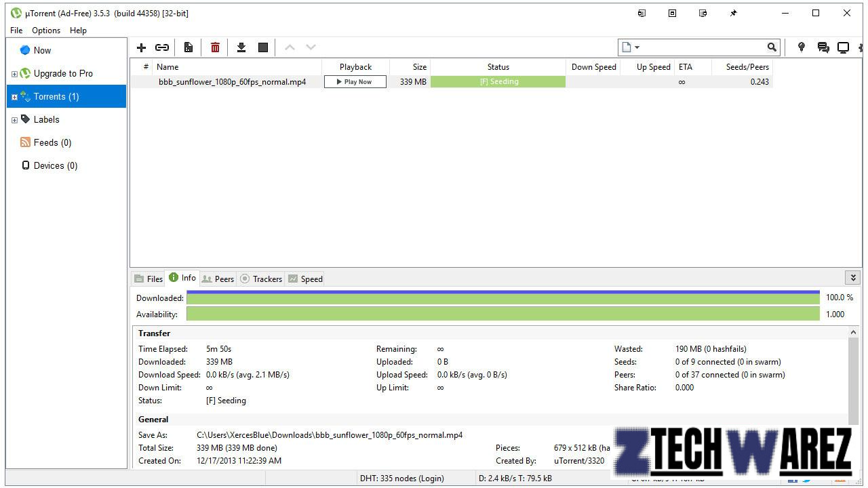The image size is (868, 488).
Task: Open the chat bubbles icon
Action: (823, 47)
